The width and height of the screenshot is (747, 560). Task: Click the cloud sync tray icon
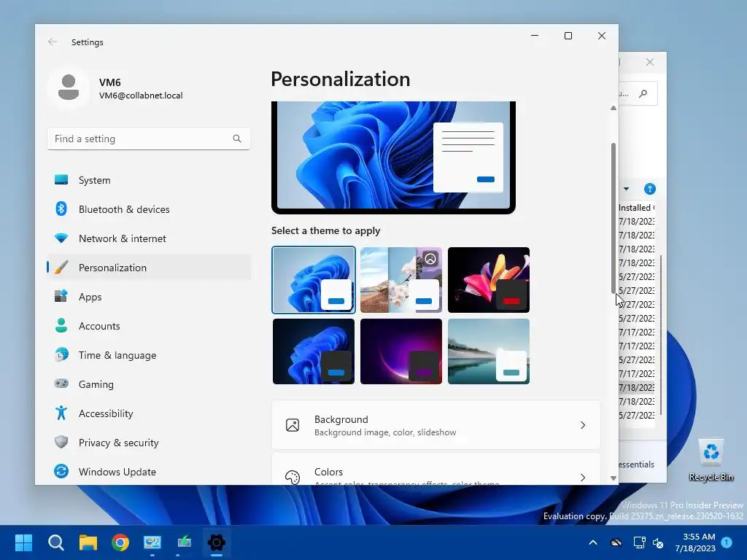[x=616, y=542]
